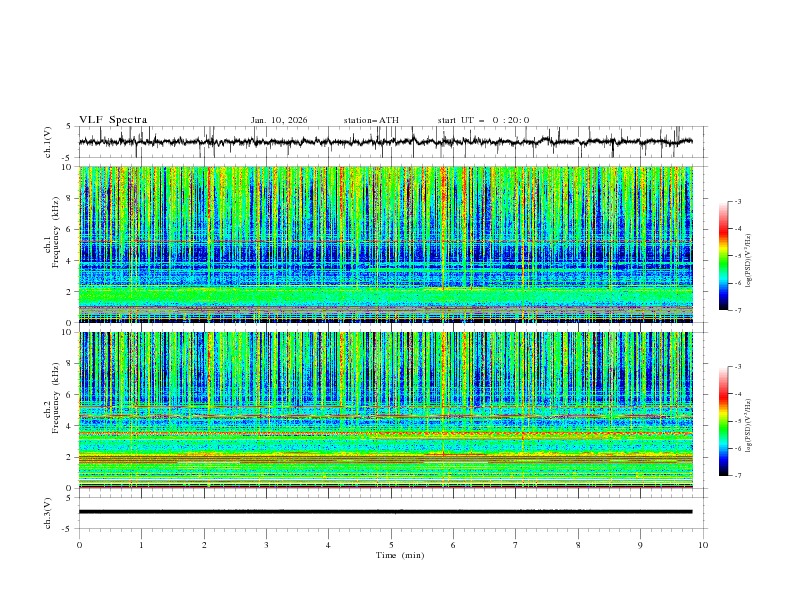Click the ch.3(V) axis label
This screenshot has width=792, height=612.
48,512
